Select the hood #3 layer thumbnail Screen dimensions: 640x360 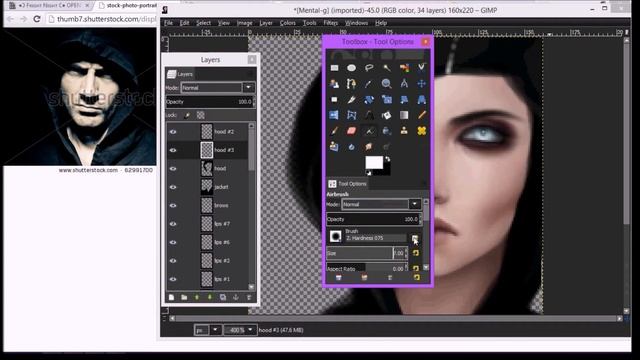[x=207, y=150]
